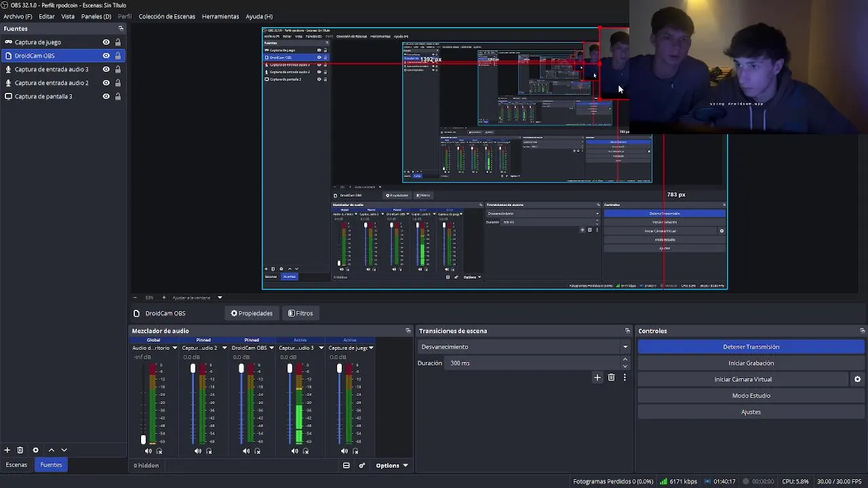Open Captura audio 3 channel dropdown arrow
868x488 pixels.
(320, 348)
